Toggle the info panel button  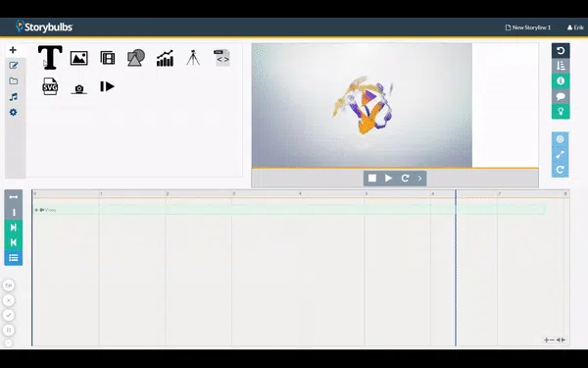coord(561,81)
